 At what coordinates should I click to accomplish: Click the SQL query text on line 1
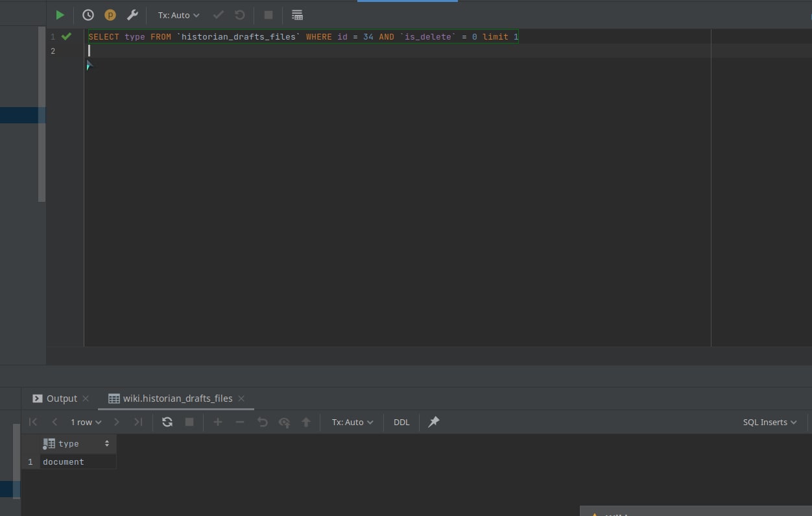pyautogui.click(x=303, y=37)
